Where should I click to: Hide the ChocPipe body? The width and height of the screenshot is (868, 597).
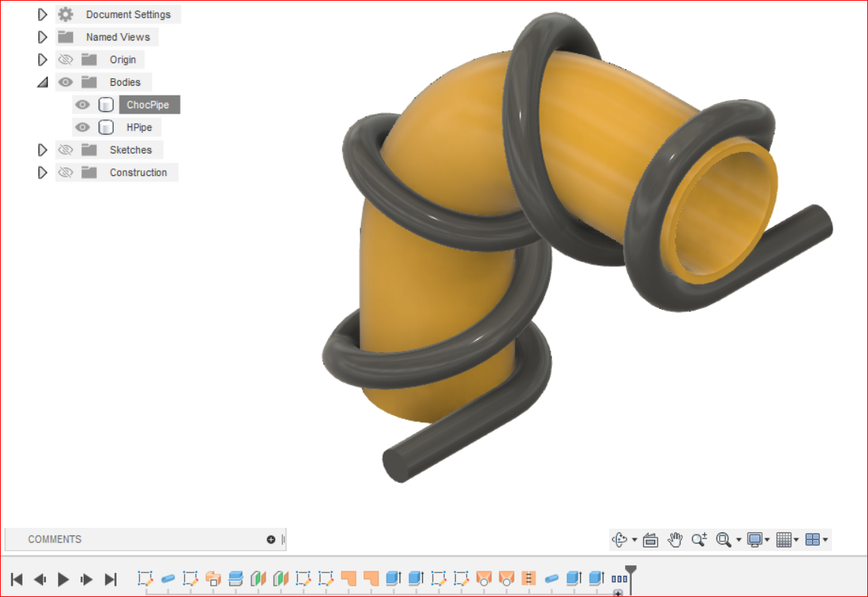coord(83,105)
